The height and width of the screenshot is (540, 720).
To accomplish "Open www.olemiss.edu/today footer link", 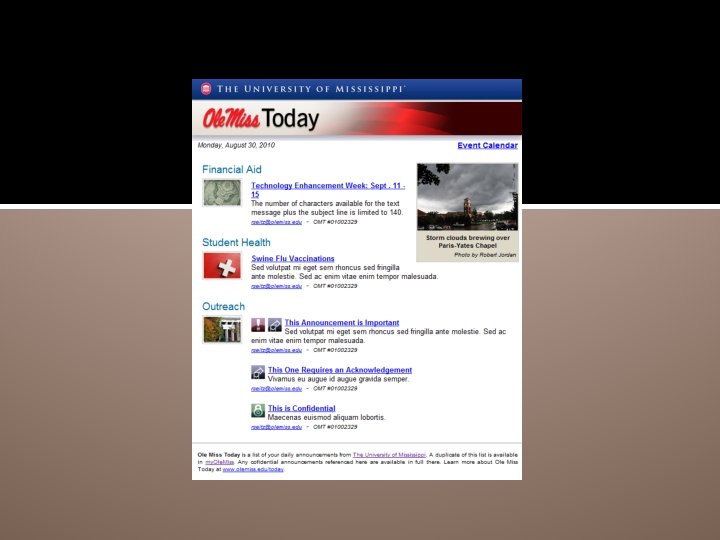I will tap(253, 469).
